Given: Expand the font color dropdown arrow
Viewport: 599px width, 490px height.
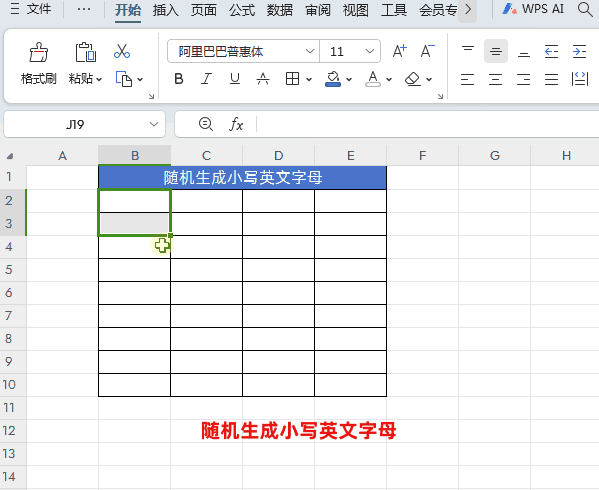Looking at the screenshot, I should pyautogui.click(x=389, y=79).
